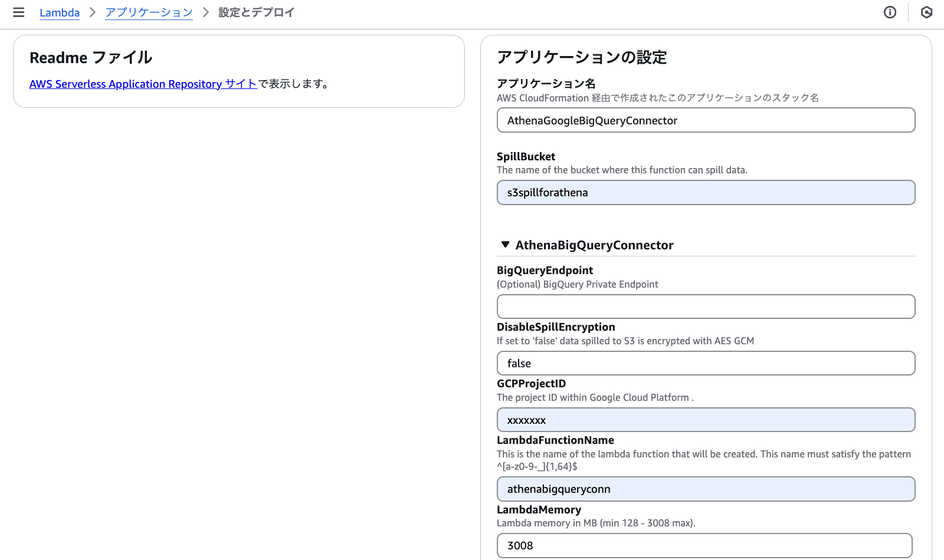Viewport: 944px width, 560px height.
Task: Click the AthenaBigQueryConnector section title
Action: 594,245
